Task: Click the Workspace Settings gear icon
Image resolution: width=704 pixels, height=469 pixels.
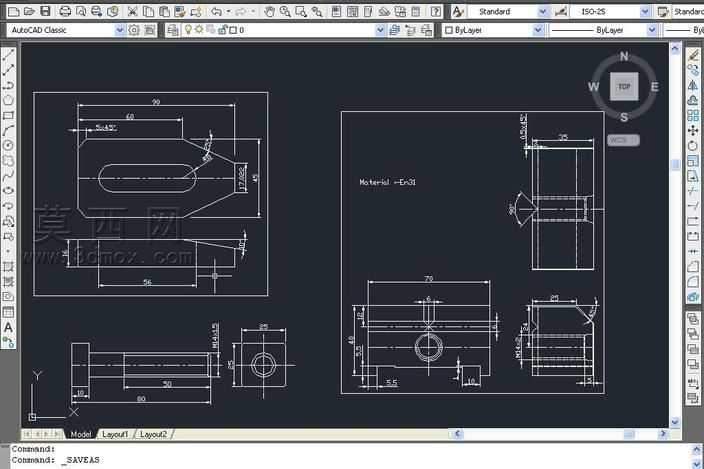Action: point(134,30)
